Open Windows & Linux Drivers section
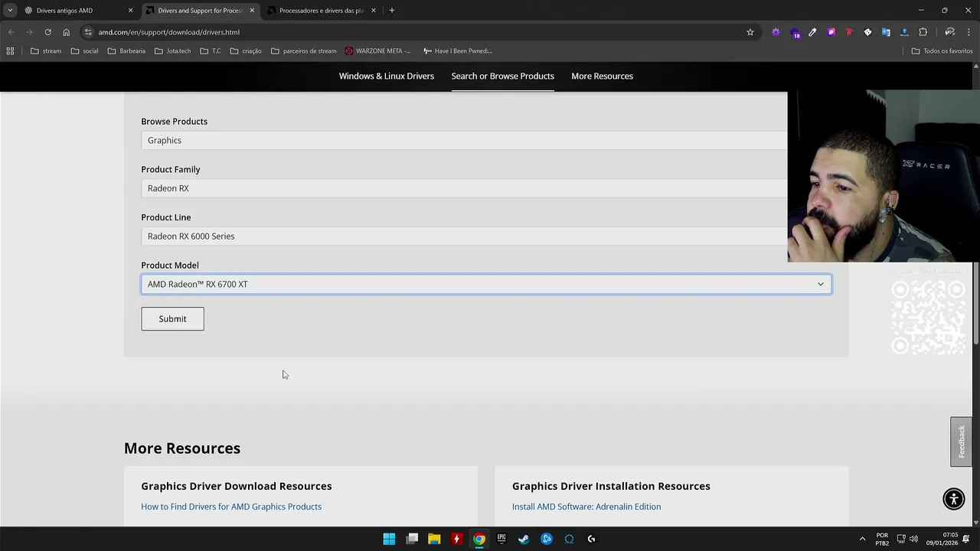 click(387, 76)
